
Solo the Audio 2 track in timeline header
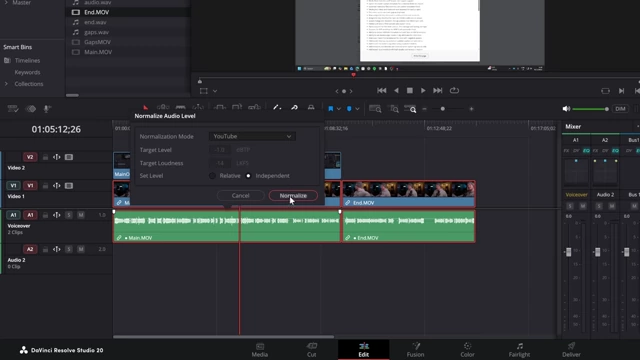(69, 249)
